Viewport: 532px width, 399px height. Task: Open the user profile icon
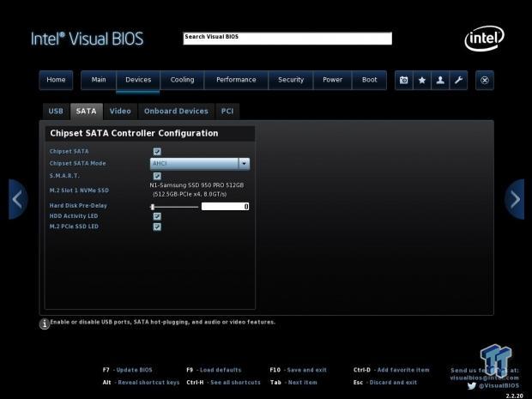point(440,80)
